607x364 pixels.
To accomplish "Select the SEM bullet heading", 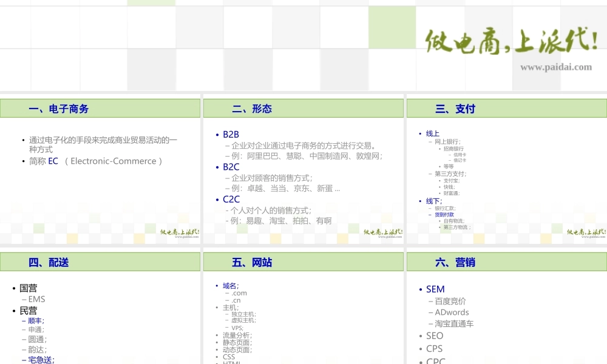I will [435, 289].
